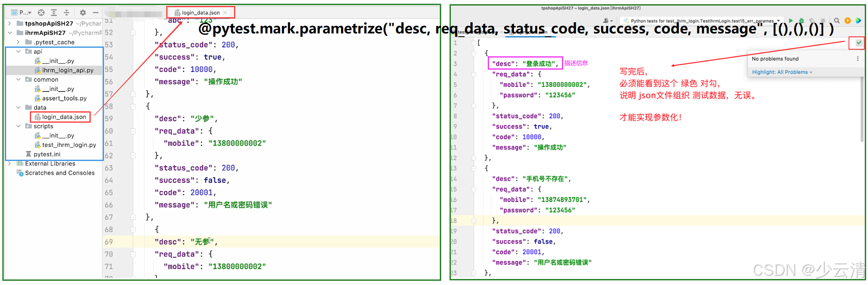Expand the tpshopApiSH27 project node

[10, 23]
